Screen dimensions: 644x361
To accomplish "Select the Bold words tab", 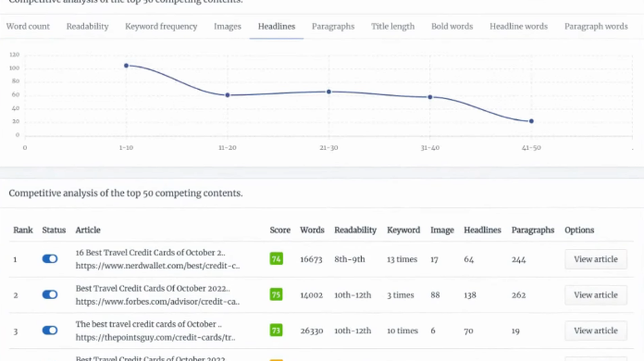I will (x=452, y=26).
